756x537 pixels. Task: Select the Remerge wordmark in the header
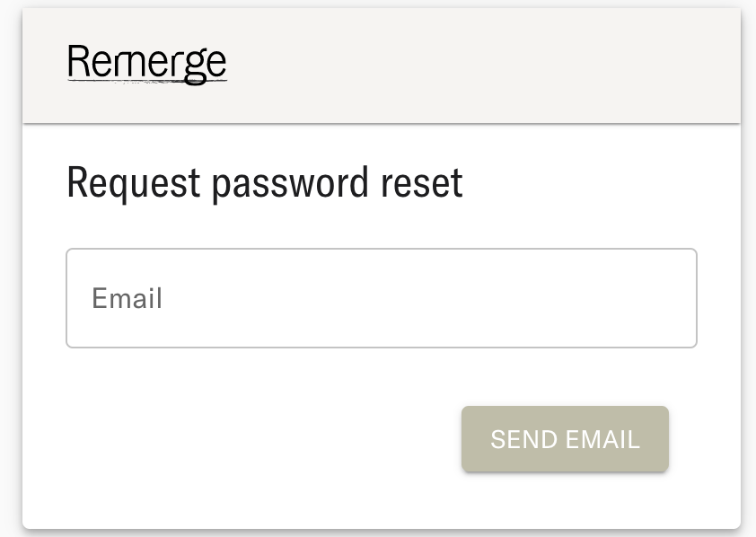146,63
